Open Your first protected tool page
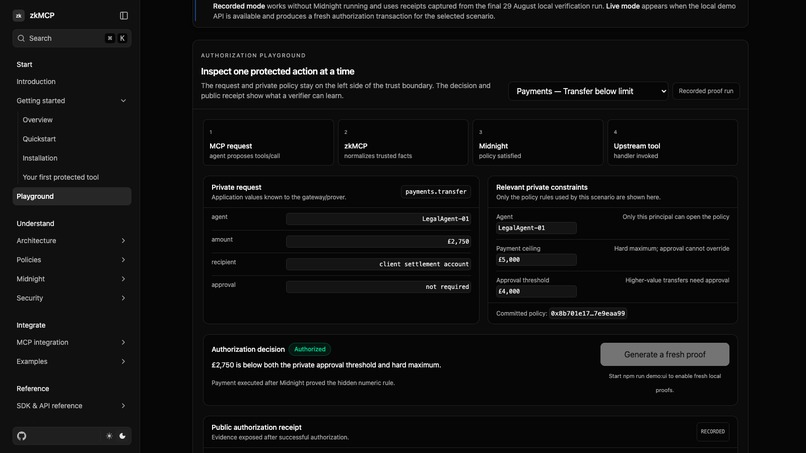This screenshot has height=453, width=806. click(61, 177)
